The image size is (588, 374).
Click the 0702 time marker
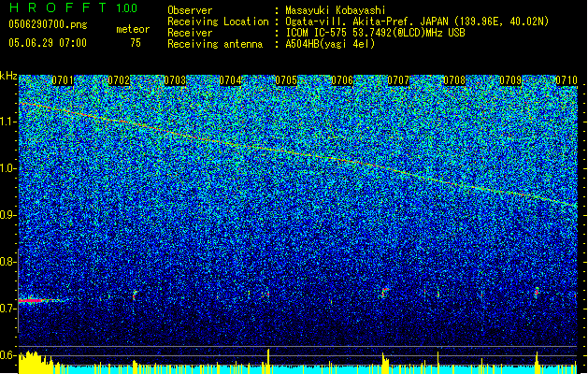coord(119,80)
